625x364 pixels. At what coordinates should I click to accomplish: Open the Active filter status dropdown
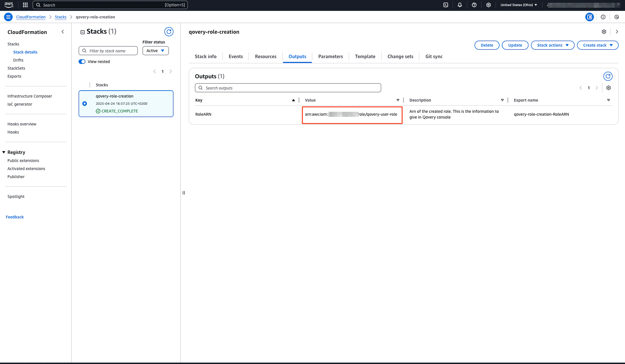click(155, 51)
